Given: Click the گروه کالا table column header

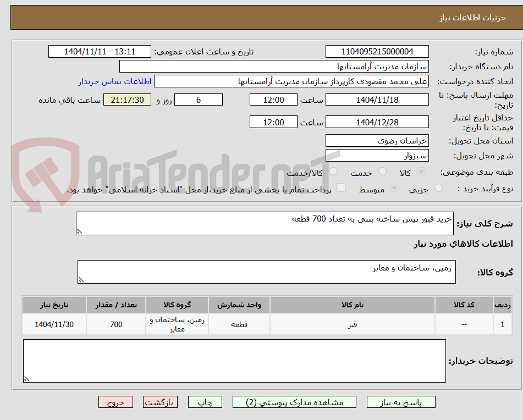Looking at the screenshot, I should pyautogui.click(x=177, y=305).
